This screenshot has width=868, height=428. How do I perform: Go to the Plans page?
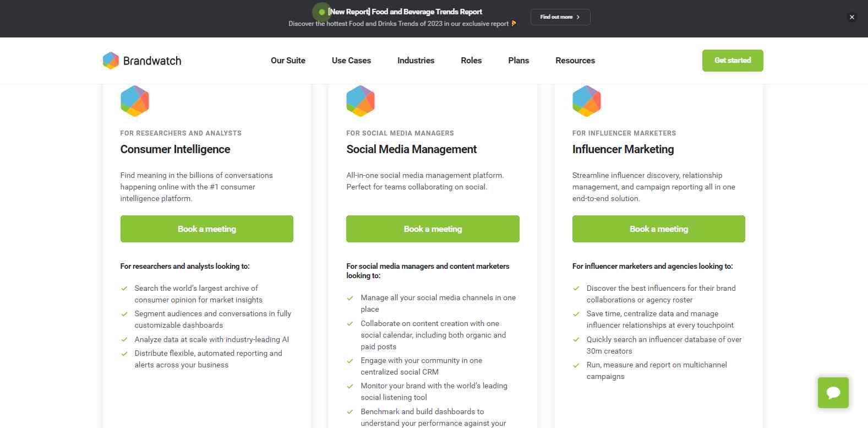tap(518, 61)
